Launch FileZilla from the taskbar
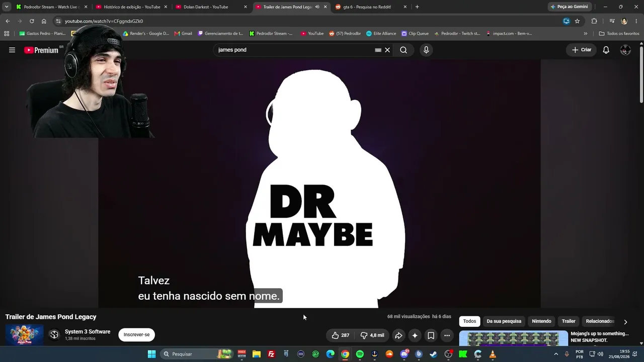Viewport: 644px width, 362px height. pos(271,354)
